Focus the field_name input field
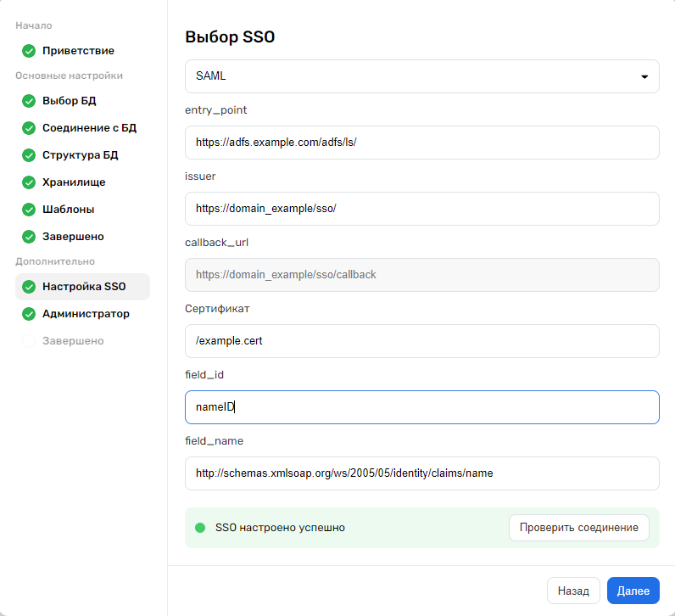 pos(422,473)
